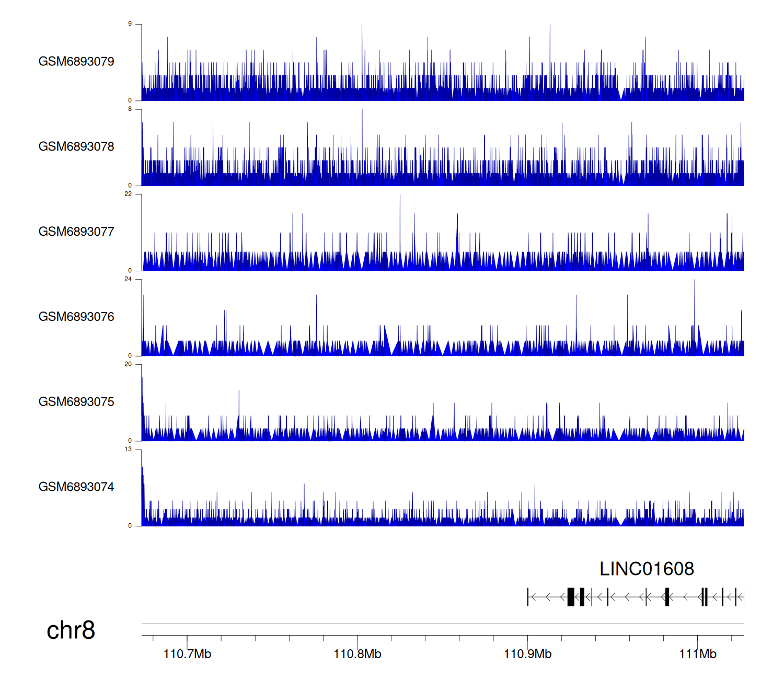
Task: Click the left end of LINC01608 gene model
Action: point(528,596)
